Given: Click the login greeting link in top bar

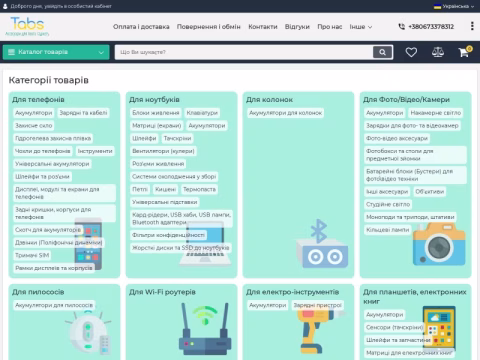Looking at the screenshot, I should [x=61, y=6].
